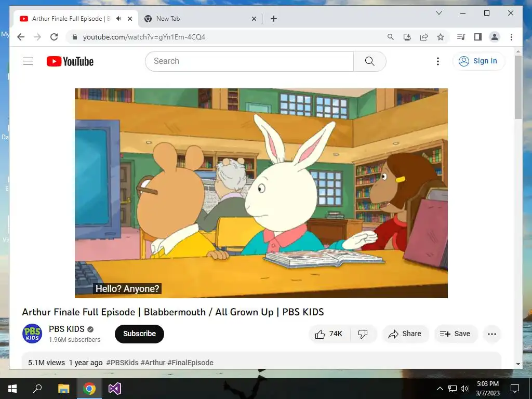Click the address bar zoom magnifier icon
Viewport: 532px width, 399px height.
point(391,37)
